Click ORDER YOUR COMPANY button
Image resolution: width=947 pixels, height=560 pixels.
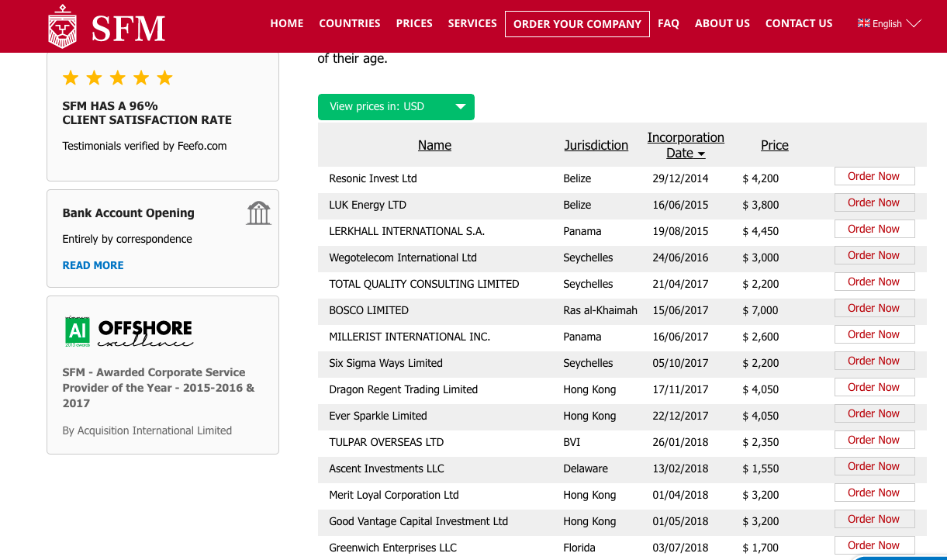[x=577, y=24]
